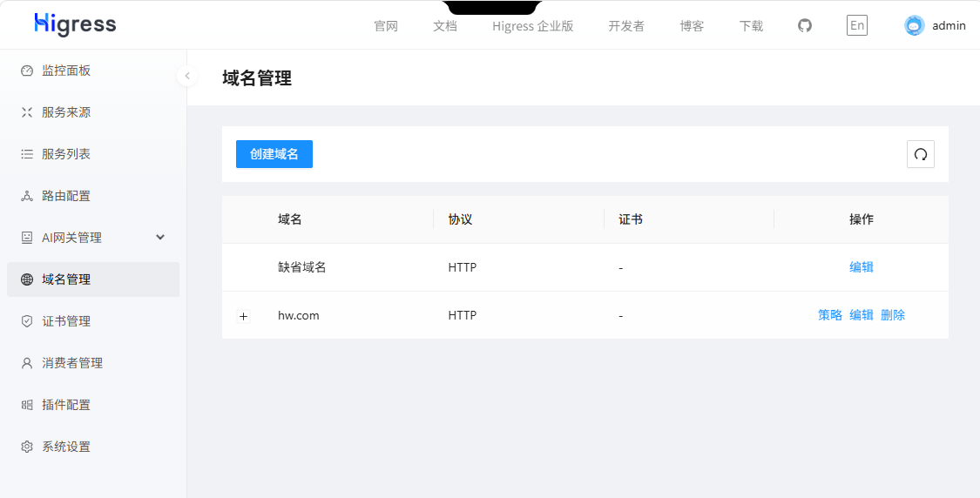Image resolution: width=980 pixels, height=498 pixels.
Task: Open the 下载 link
Action: (751, 26)
